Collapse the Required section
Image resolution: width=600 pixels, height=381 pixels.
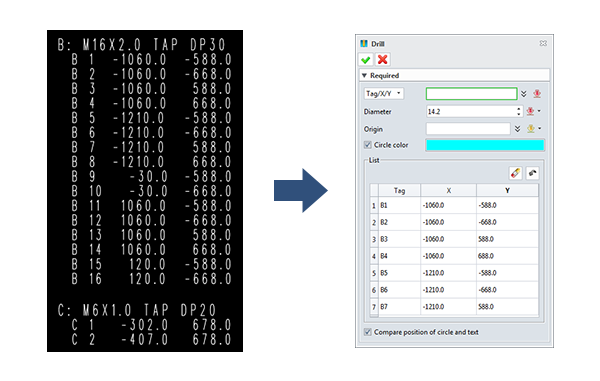364,76
